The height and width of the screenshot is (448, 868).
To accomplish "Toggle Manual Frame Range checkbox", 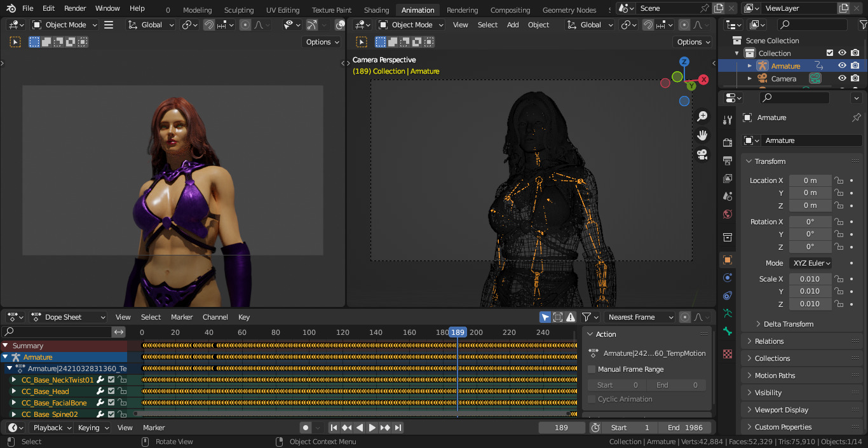I will point(592,369).
